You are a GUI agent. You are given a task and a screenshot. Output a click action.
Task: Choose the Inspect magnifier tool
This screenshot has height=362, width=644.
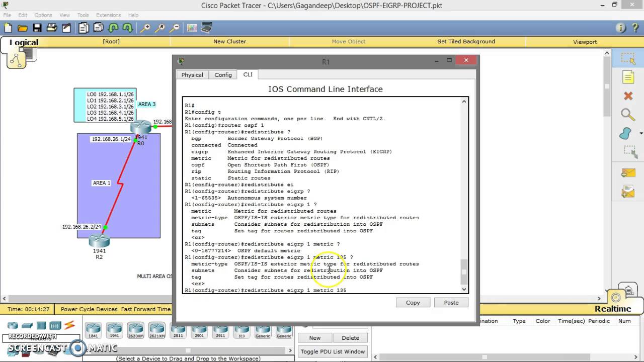628,115
